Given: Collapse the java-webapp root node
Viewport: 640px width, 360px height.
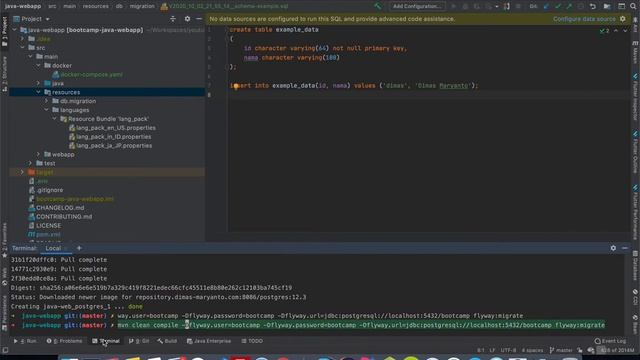Looking at the screenshot, I should pos(15,30).
